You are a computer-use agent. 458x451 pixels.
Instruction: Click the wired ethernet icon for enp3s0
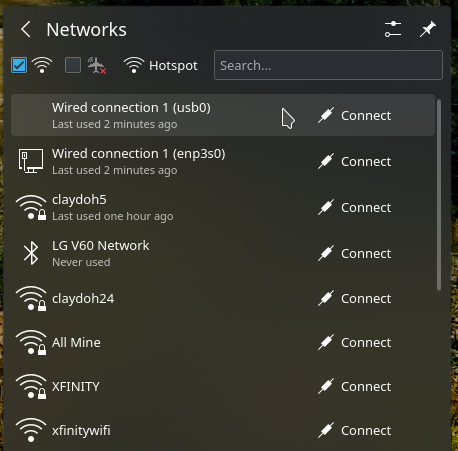pyautogui.click(x=31, y=161)
